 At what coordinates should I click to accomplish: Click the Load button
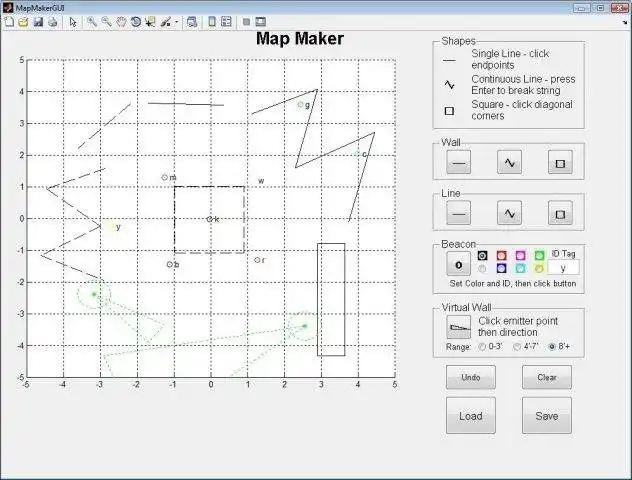tap(471, 416)
